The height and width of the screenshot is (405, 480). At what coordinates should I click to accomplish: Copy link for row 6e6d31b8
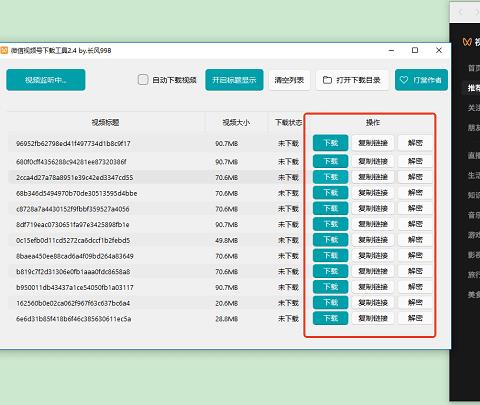(x=373, y=318)
